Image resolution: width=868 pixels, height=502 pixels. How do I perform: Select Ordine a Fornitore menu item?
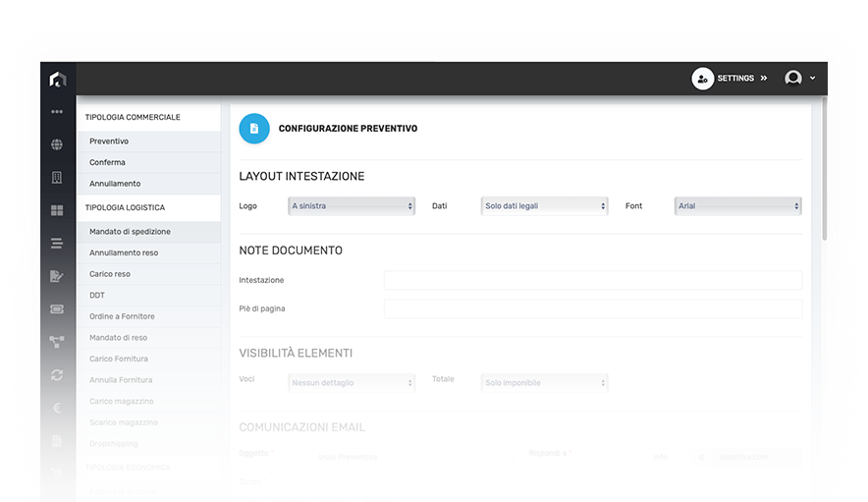pos(148,316)
